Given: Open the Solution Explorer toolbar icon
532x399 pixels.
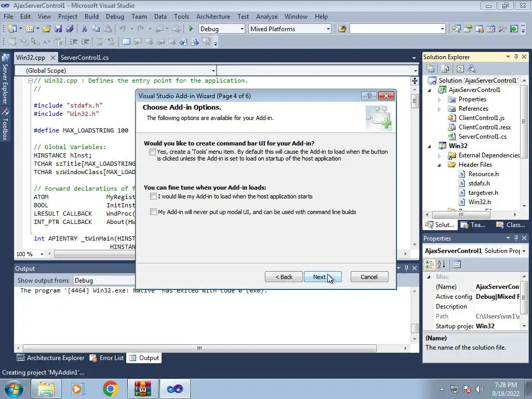Looking at the screenshot, I should pos(456,29).
